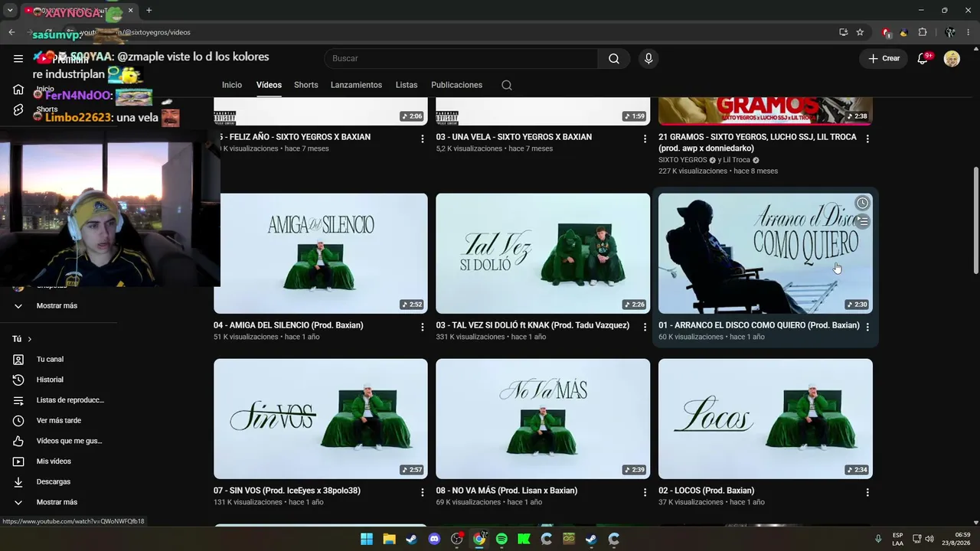Start voice search with the microphone

tap(648, 59)
